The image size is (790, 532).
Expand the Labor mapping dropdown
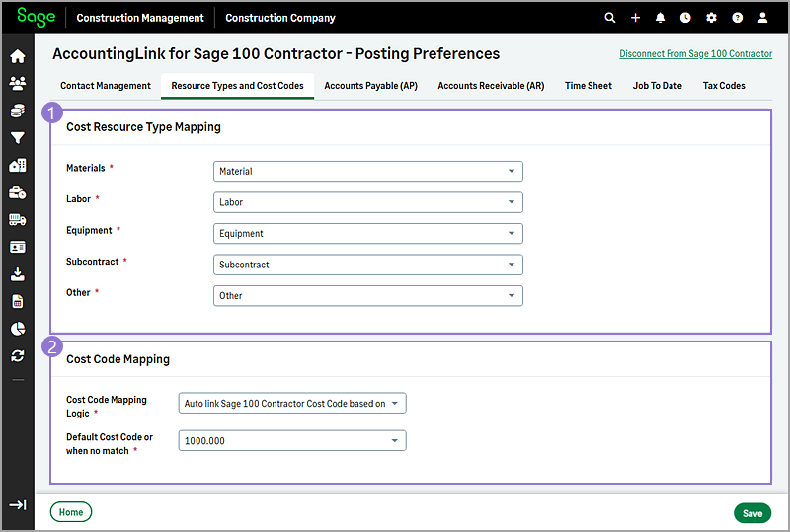[367, 202]
